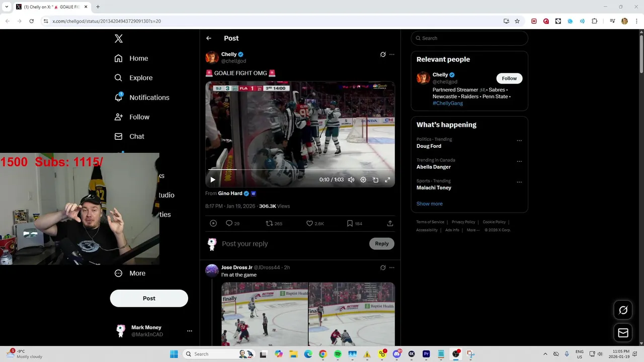Image resolution: width=644 pixels, height=362 pixels.
Task: View site information in address bar
Action: click(46, 21)
